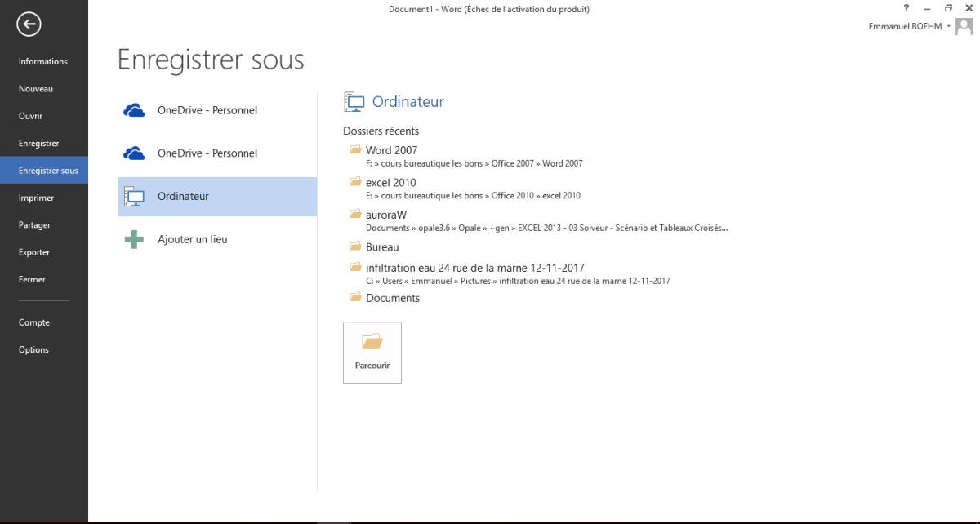The height and width of the screenshot is (524, 980).
Task: Click the C: Users Emmanuel Pictures path text
Action: coord(518,282)
